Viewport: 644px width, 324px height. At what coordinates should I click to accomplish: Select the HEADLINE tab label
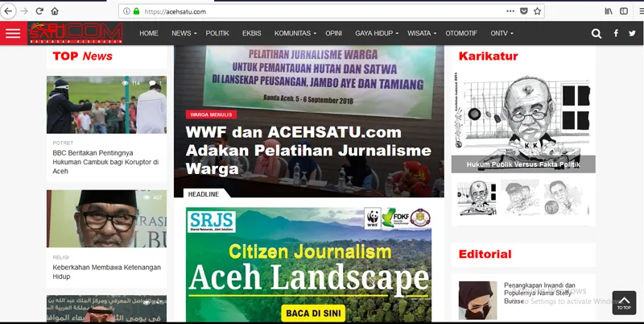tap(204, 194)
